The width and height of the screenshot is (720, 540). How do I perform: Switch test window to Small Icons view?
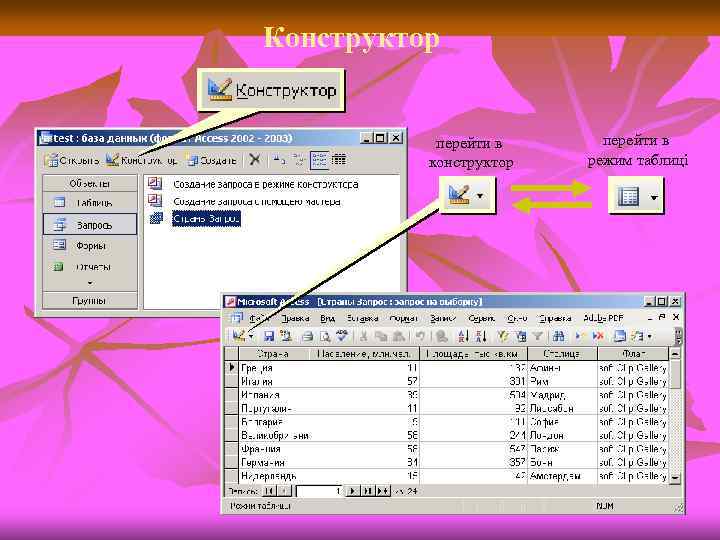299,160
